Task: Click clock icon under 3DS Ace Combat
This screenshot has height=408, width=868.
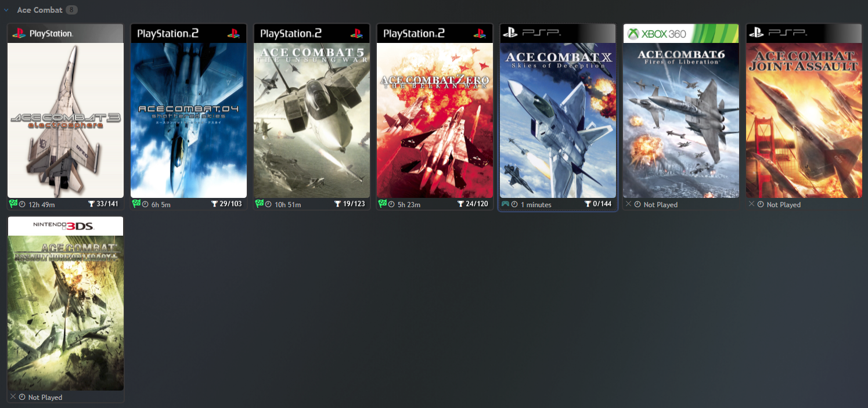Action: point(22,397)
